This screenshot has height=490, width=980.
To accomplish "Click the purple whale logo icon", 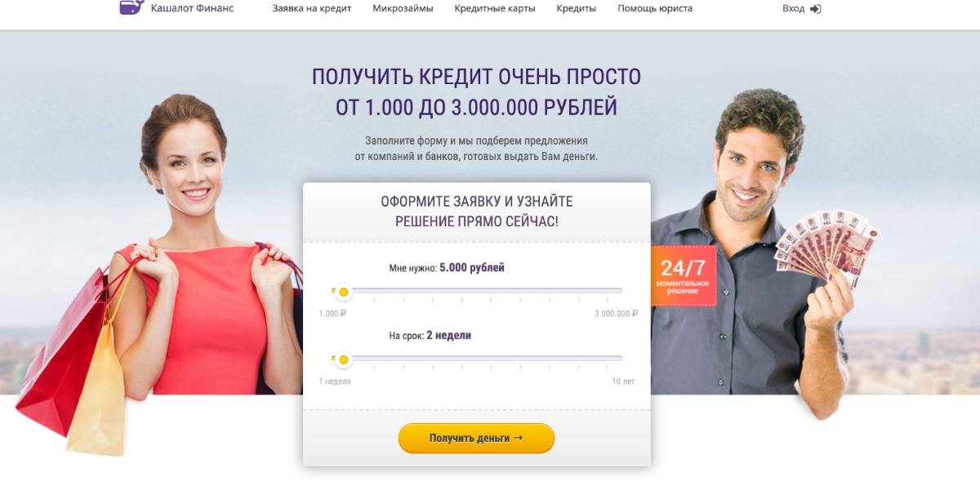I will pos(131,7).
